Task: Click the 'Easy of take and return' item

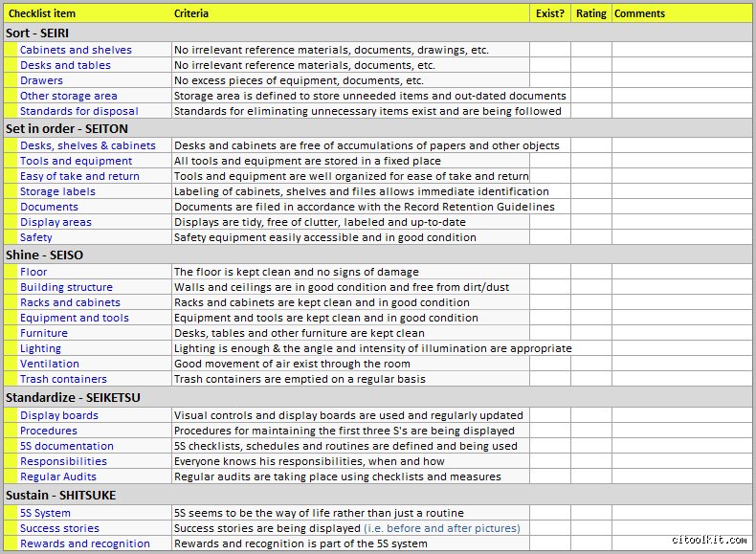Action: coord(79,176)
